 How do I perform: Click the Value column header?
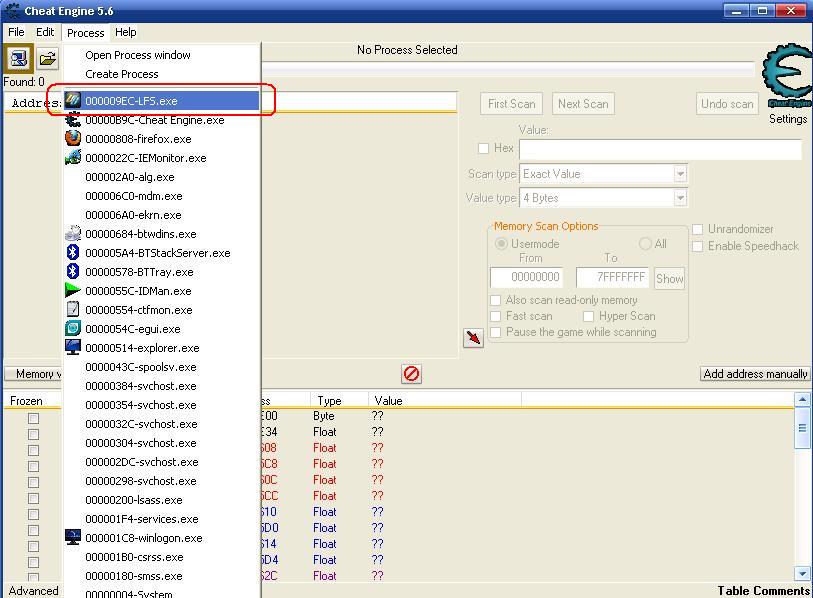click(444, 400)
